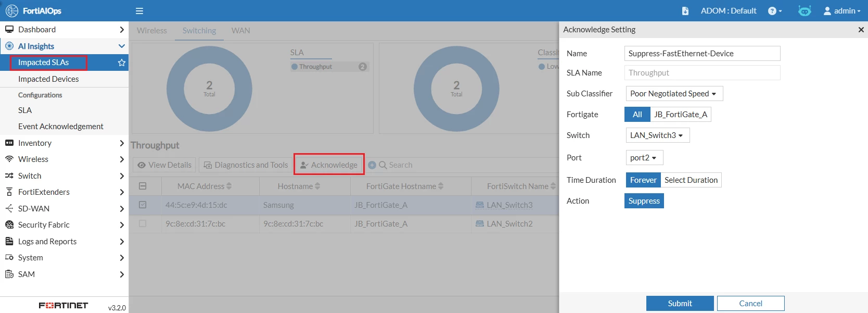
Task: Sort by Hostname column
Action: coord(299,186)
